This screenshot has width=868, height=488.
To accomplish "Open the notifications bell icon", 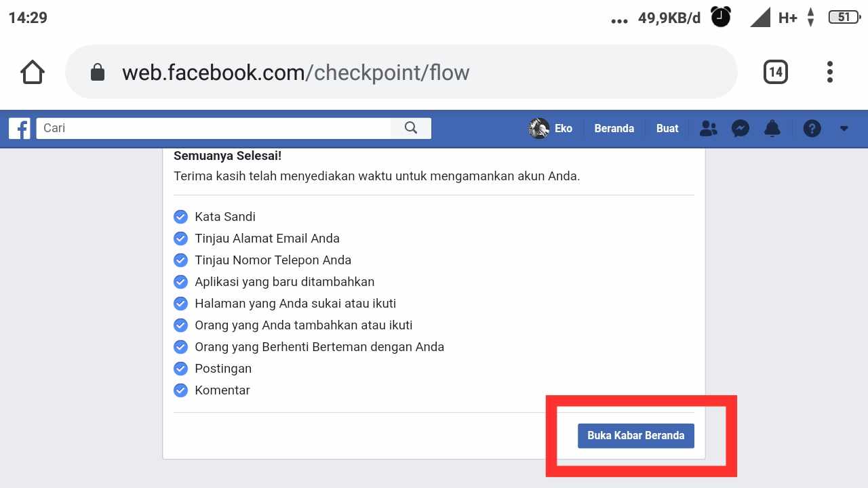I will pos(772,128).
